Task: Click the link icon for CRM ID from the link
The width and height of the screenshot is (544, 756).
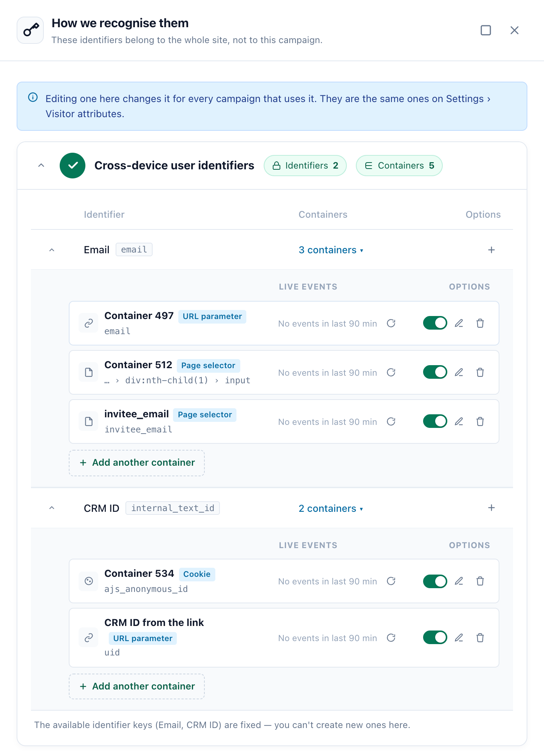Action: pos(89,638)
